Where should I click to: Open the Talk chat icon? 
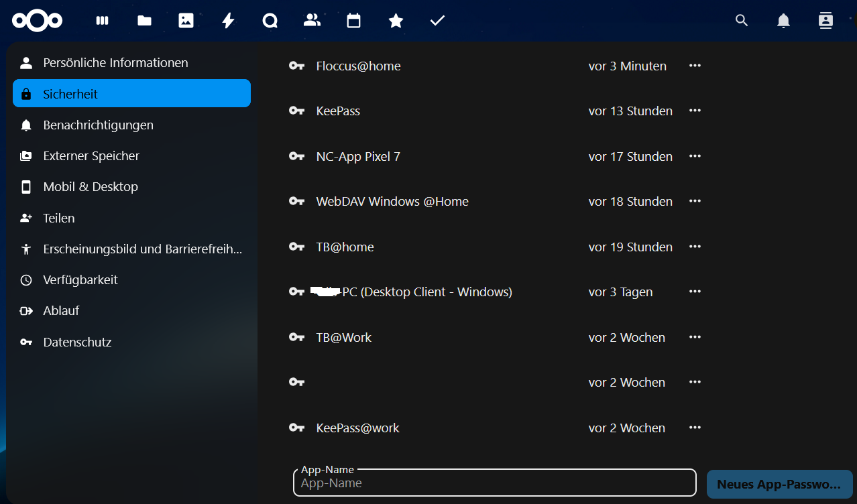pos(270,21)
